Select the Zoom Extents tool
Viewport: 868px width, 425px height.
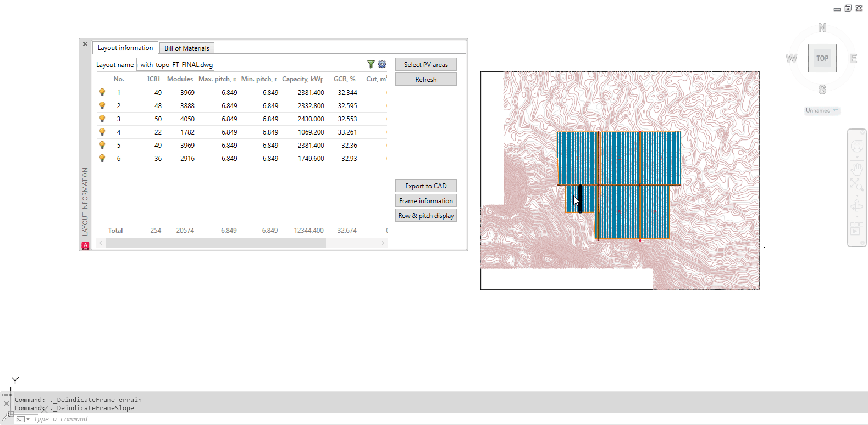point(857,184)
